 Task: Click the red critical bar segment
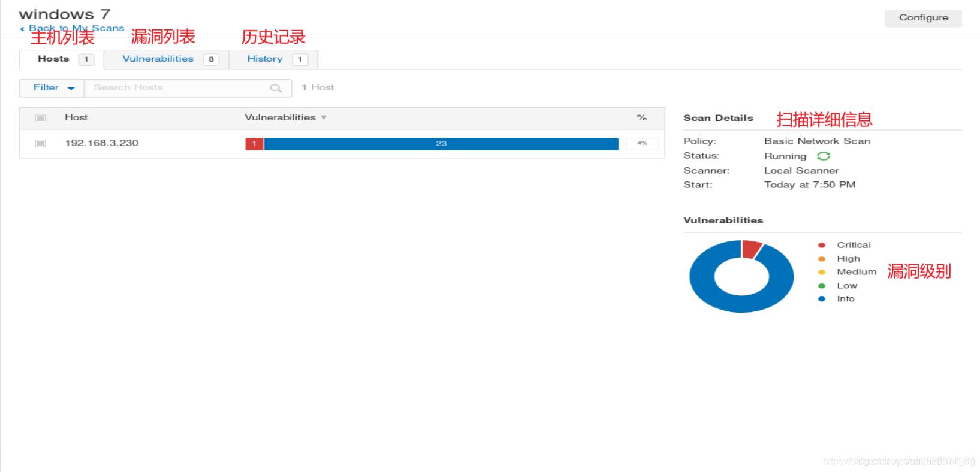(x=254, y=144)
